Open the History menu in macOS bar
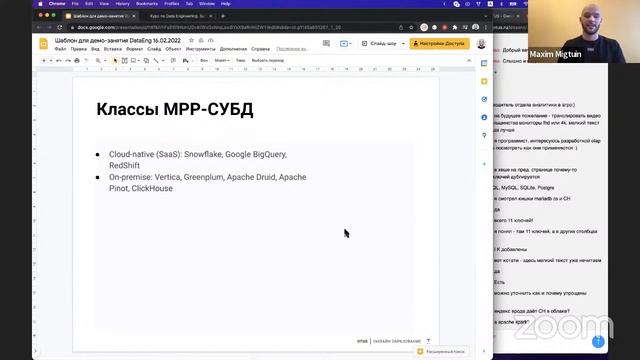The height and width of the screenshot is (360, 640). coord(122,4)
